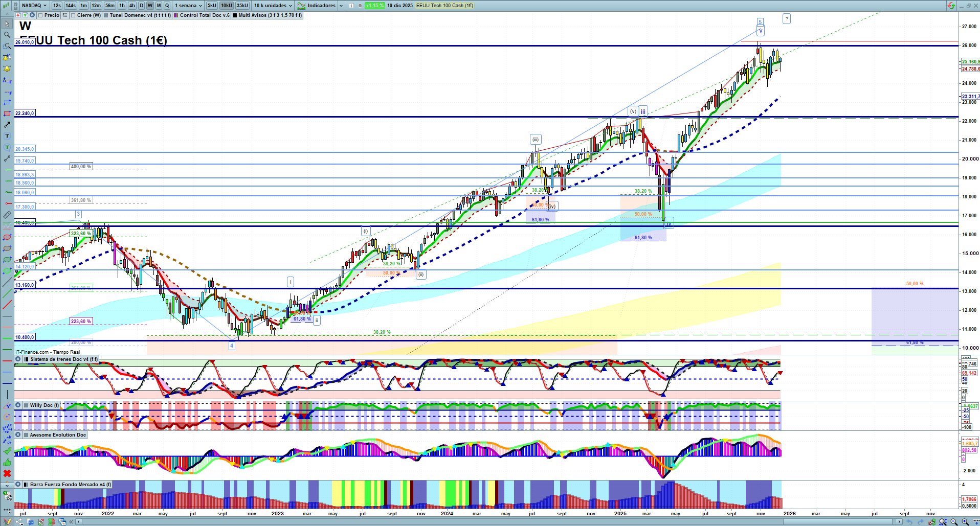Click the 10kU units button
Image resolution: width=980 pixels, height=526 pixels.
click(227, 6)
